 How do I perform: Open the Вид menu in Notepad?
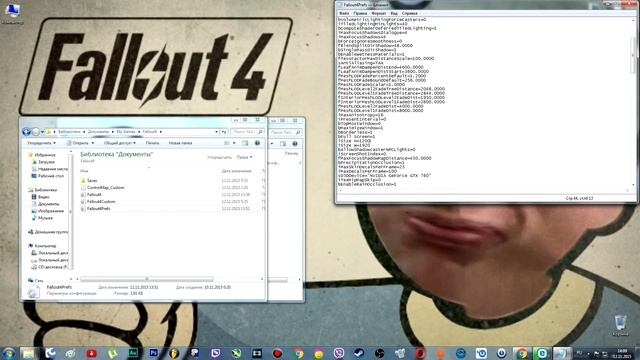[x=394, y=13]
